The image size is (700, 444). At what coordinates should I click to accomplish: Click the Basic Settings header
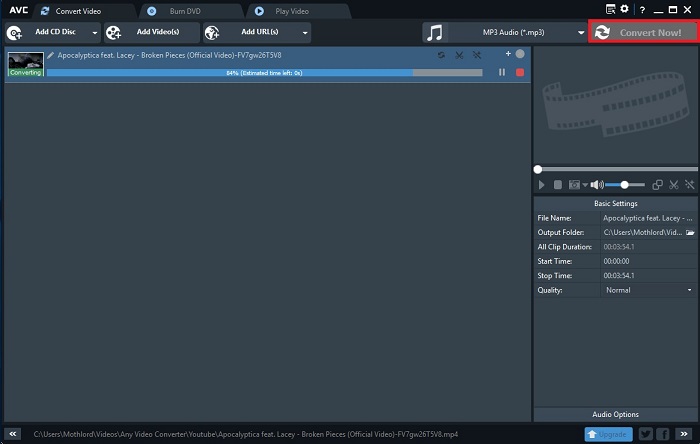[616, 203]
